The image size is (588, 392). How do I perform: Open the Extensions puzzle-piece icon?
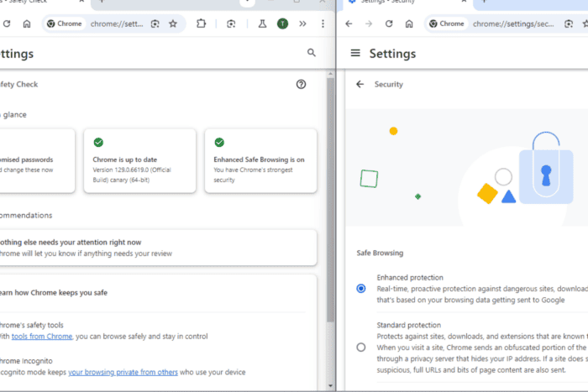click(x=201, y=24)
